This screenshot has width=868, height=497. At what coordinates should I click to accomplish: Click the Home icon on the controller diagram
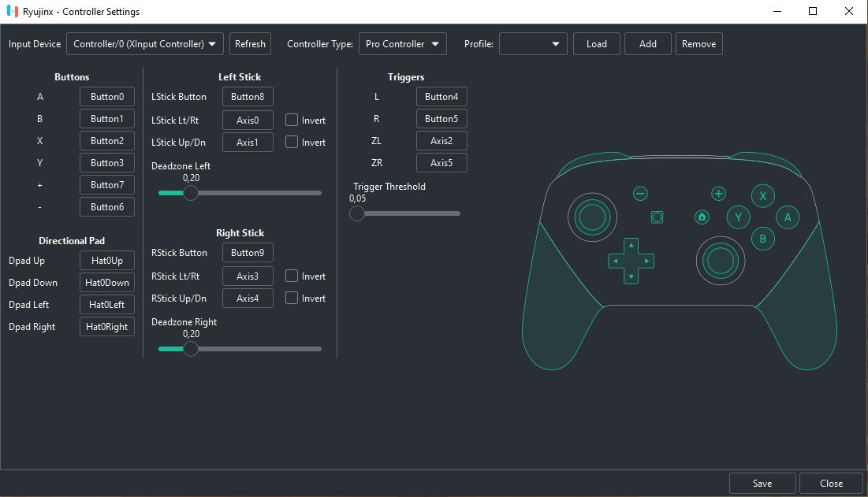(701, 217)
